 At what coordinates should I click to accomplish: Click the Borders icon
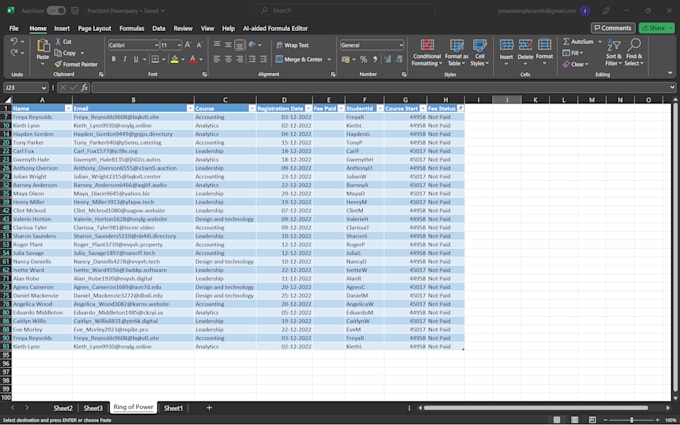click(x=155, y=59)
